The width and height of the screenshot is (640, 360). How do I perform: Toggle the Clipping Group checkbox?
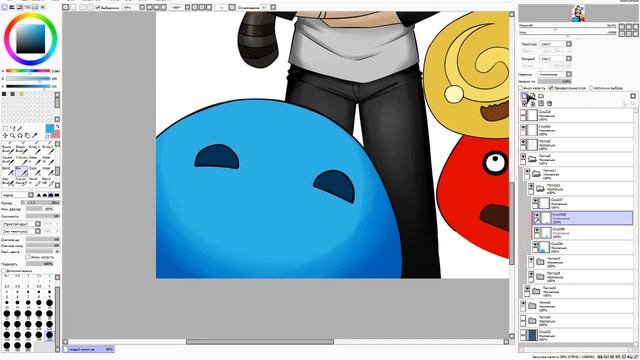[x=551, y=88]
